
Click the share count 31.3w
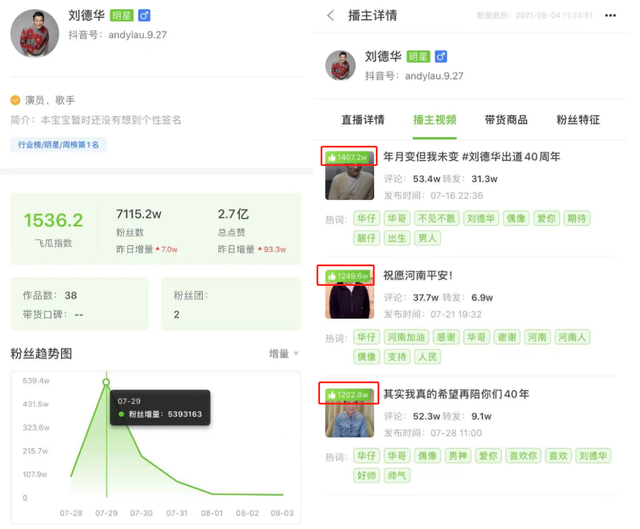tap(484, 179)
